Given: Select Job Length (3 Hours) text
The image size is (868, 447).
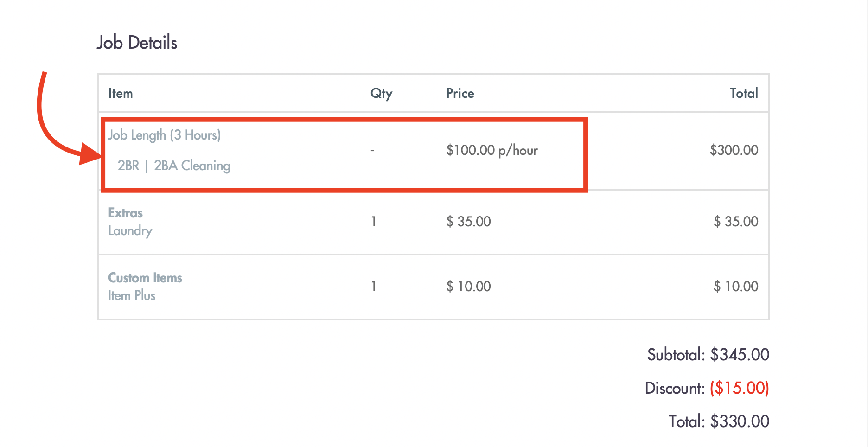Looking at the screenshot, I should [x=165, y=135].
